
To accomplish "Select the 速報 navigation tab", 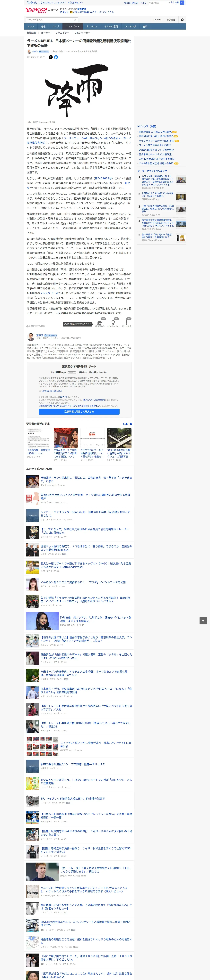I will pyautogui.click(x=43, y=27).
